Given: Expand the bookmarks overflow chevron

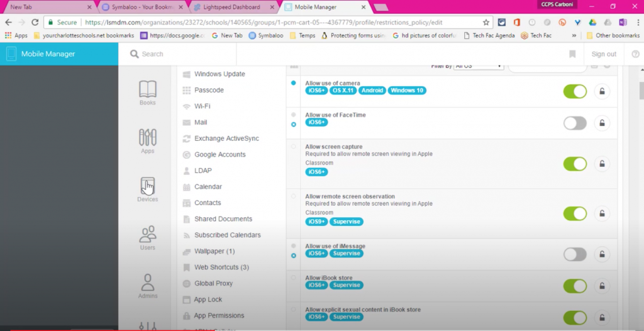Looking at the screenshot, I should click(x=574, y=35).
